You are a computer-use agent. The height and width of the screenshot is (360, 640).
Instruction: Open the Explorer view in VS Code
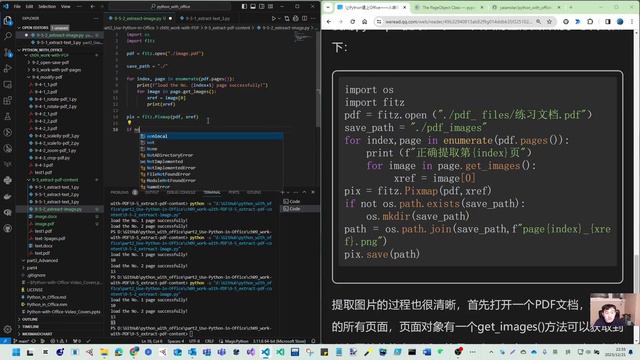tap(8, 20)
